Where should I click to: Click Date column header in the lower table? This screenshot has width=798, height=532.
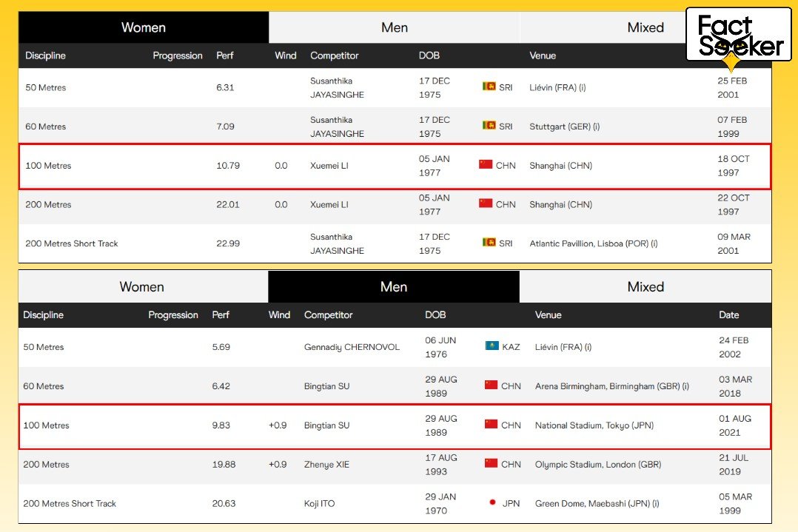point(728,315)
